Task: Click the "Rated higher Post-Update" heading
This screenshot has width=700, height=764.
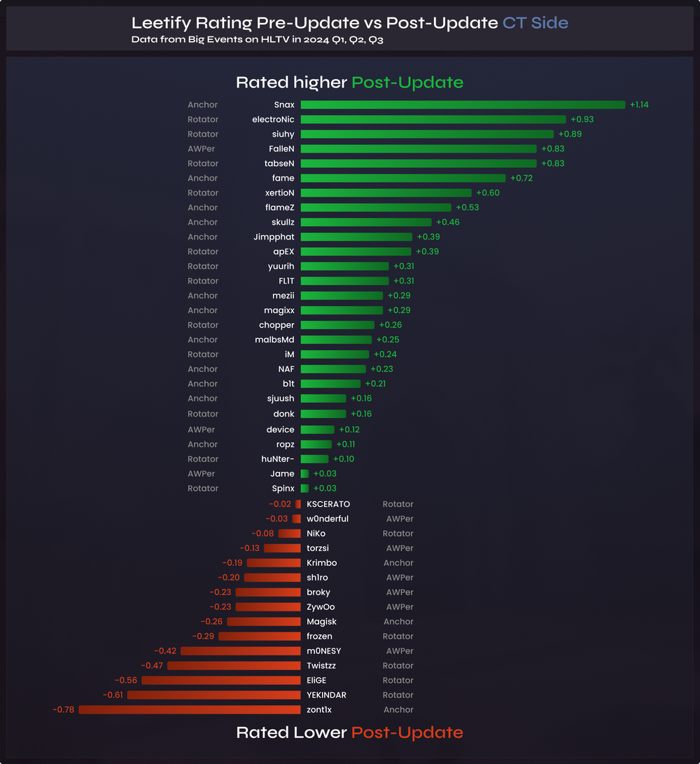Action: (x=349, y=83)
